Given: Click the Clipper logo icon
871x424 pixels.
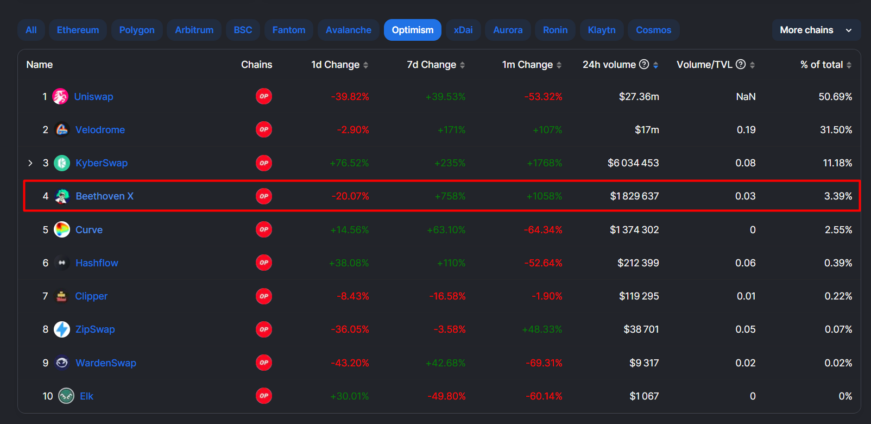Looking at the screenshot, I should [x=62, y=296].
